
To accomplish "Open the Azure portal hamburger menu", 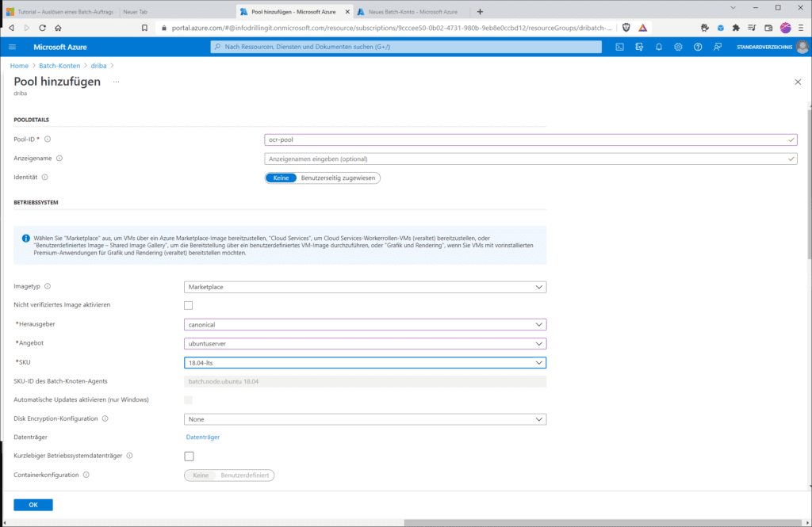I will (x=13, y=47).
